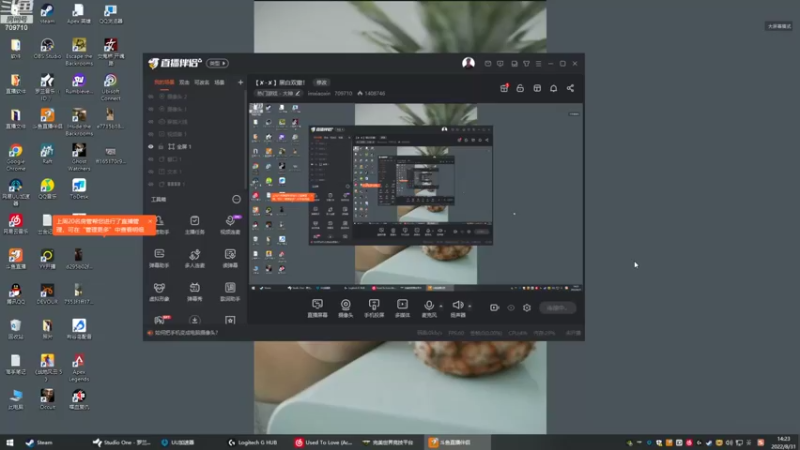Open the taskbar clock and date
Viewport: 800px width, 450px height.
pos(783,442)
